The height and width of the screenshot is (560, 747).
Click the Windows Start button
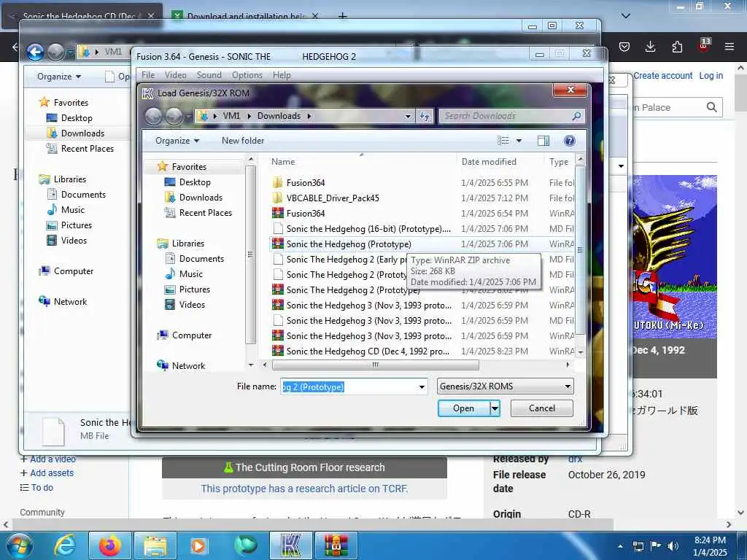click(20, 545)
